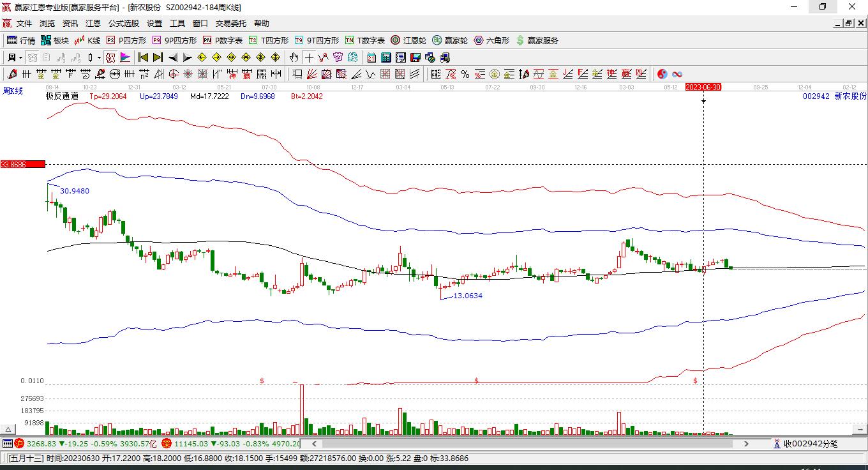The height and width of the screenshot is (470, 868).
Task: Open the 工具 menu
Action: (177, 24)
